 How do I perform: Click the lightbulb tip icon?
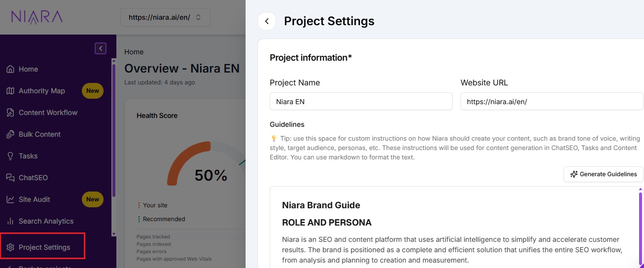pyautogui.click(x=274, y=139)
